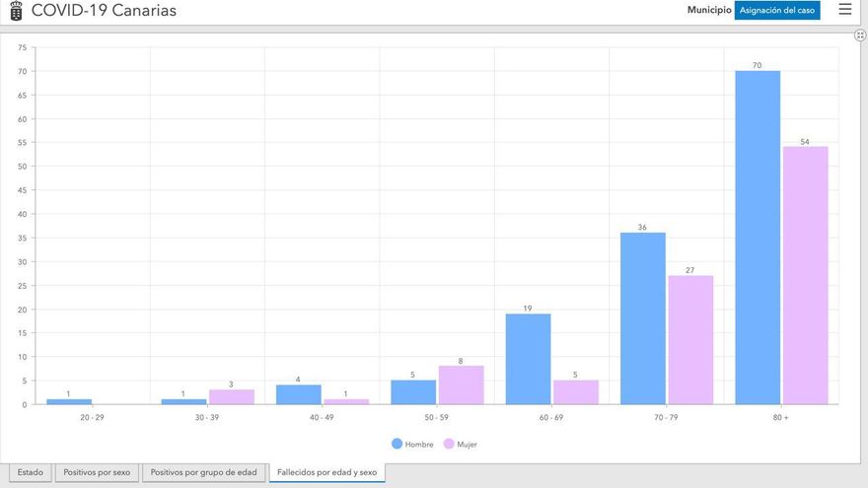
Task: Click the 80+ Mujer bar showing 54
Action: tap(805, 276)
